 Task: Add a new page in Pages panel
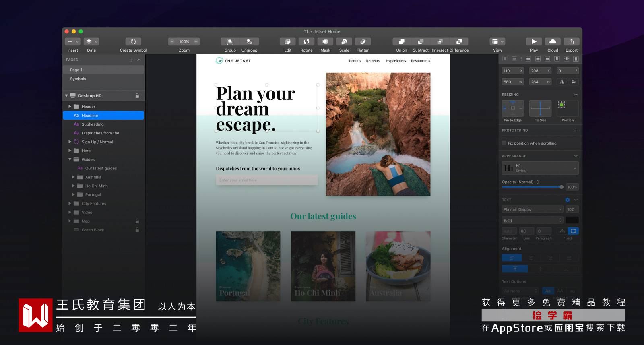(131, 60)
